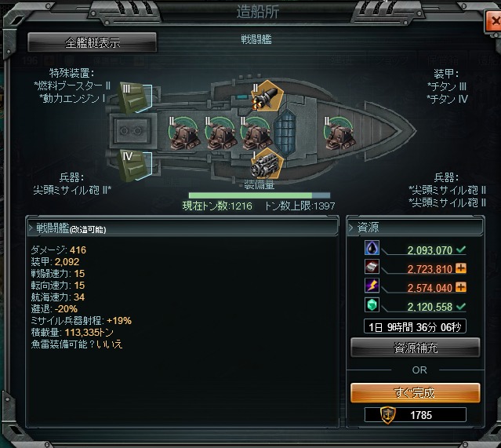Select the titanium armor III plate icon
This screenshot has height=448, width=501.
point(133,98)
